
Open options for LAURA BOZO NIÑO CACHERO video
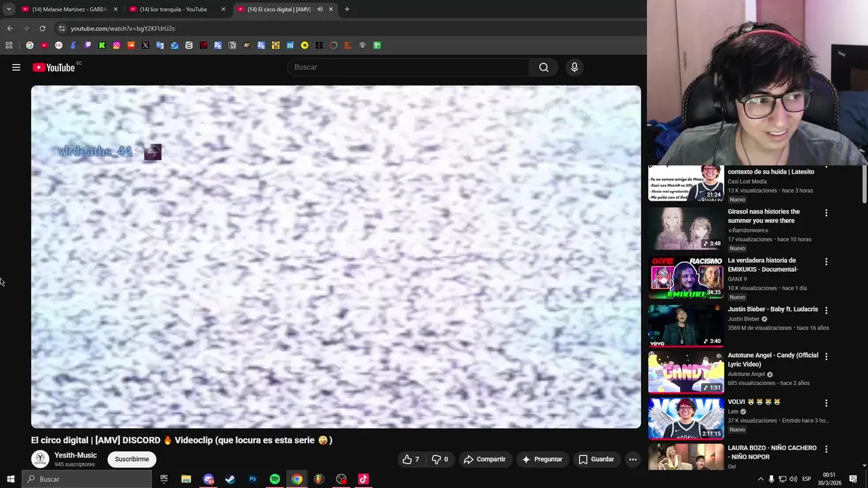tap(826, 449)
